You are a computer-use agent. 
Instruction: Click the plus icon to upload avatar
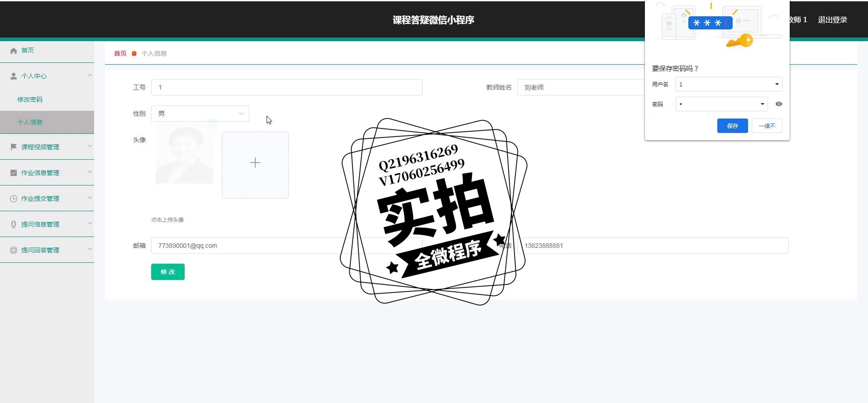tap(255, 163)
